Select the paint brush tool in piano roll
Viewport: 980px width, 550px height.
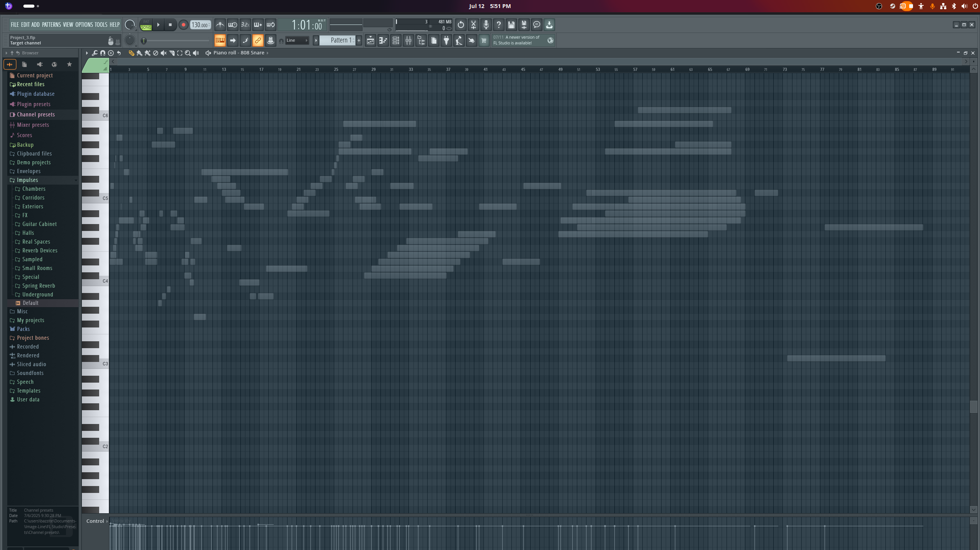click(x=139, y=53)
